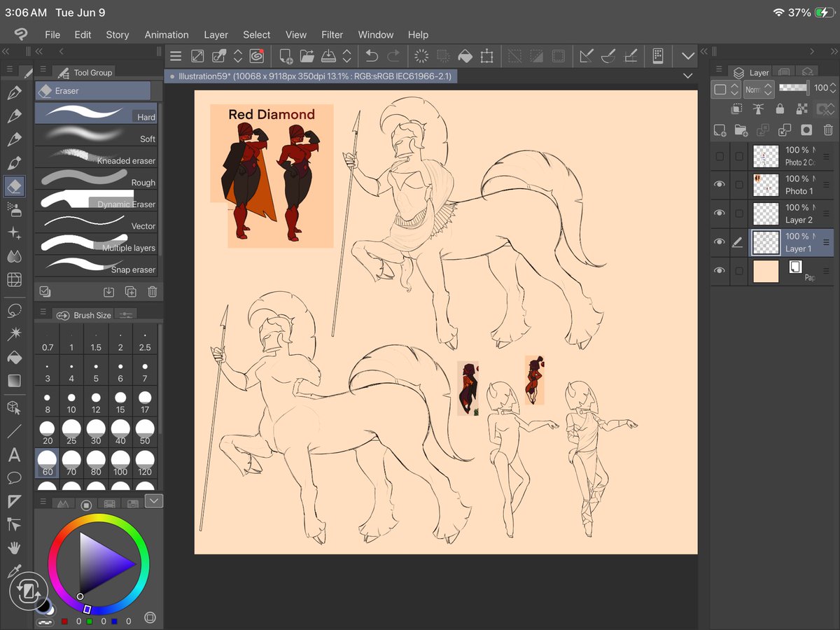Select the Fill bucket tool
The width and height of the screenshot is (840, 630).
[x=14, y=358]
